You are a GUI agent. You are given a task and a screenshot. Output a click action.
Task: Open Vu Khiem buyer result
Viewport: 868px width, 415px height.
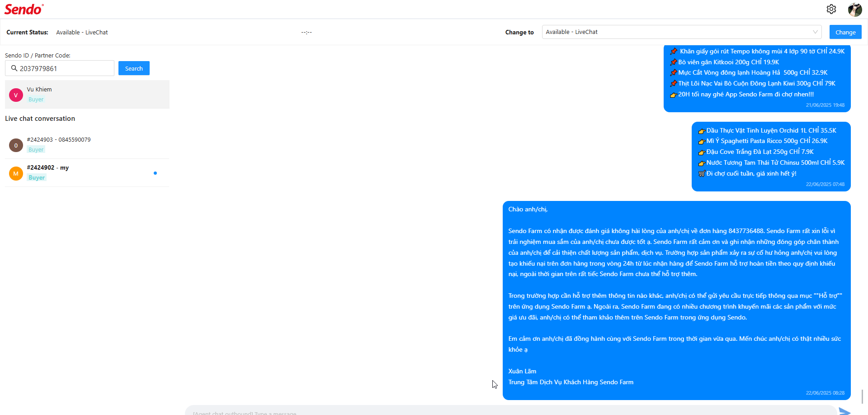tap(87, 95)
